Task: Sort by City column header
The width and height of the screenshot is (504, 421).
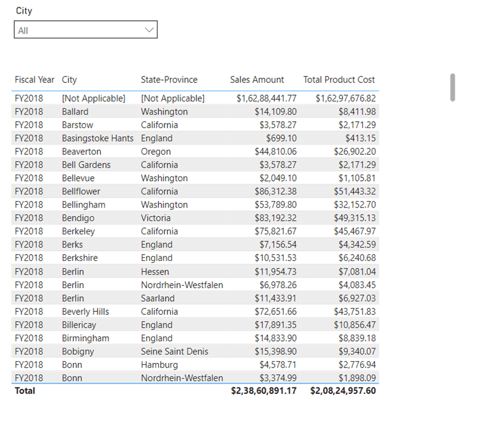Action: (70, 80)
